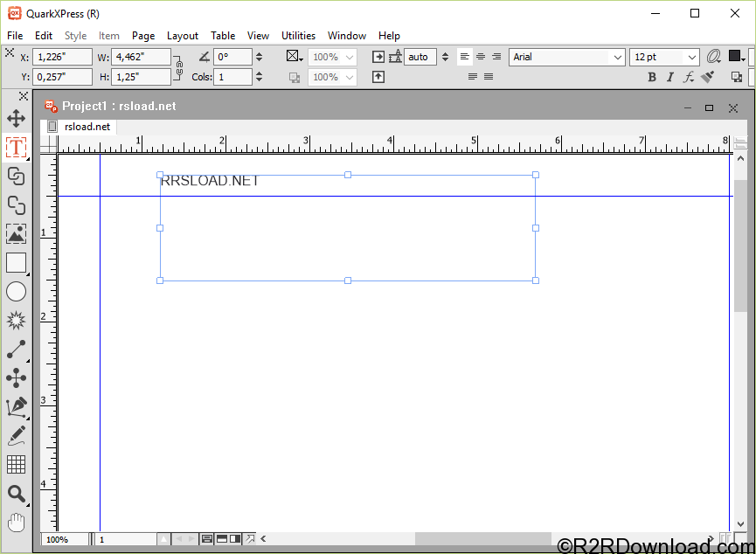Open the box background color dropdown
Screen dimensions: 756x554
295,57
